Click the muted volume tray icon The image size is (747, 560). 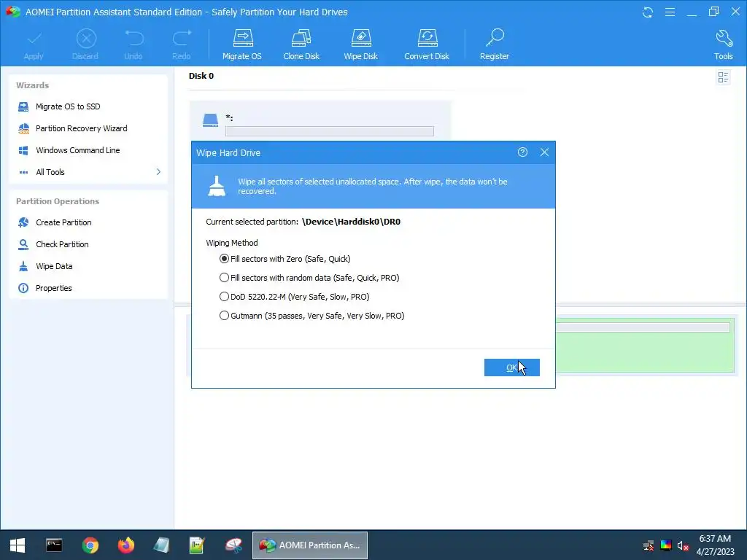(x=683, y=545)
